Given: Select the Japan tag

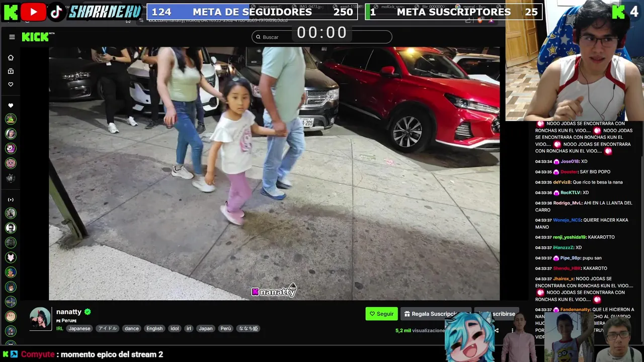Looking at the screenshot, I should pos(206,328).
